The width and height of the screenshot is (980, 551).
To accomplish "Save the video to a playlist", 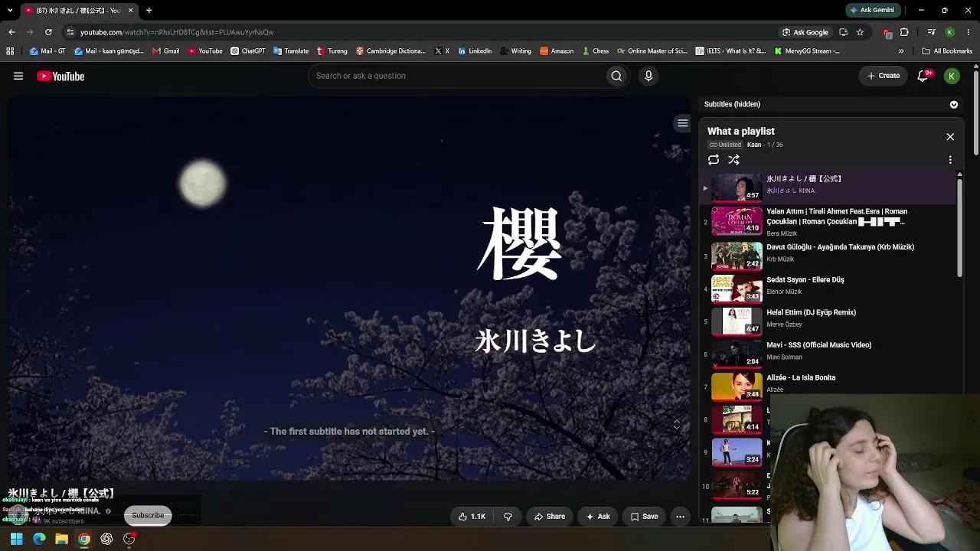I will (x=644, y=517).
